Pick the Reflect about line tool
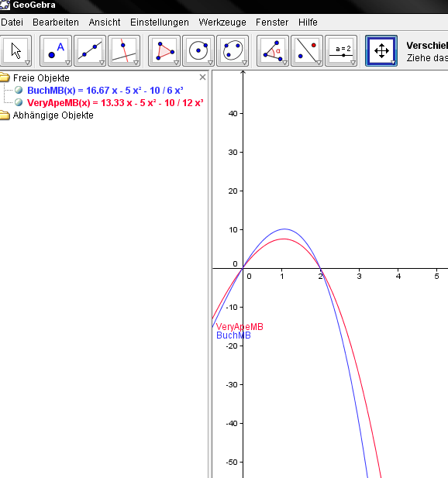 [x=307, y=50]
